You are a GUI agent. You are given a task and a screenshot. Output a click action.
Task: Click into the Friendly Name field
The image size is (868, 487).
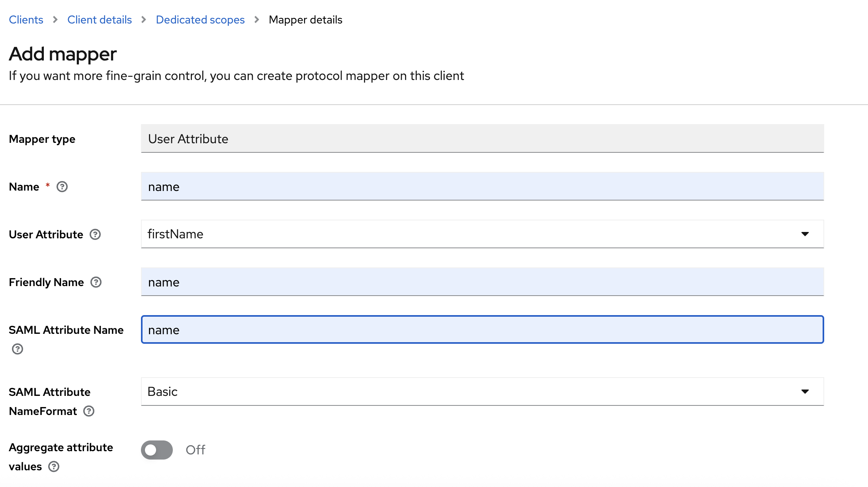click(x=482, y=282)
